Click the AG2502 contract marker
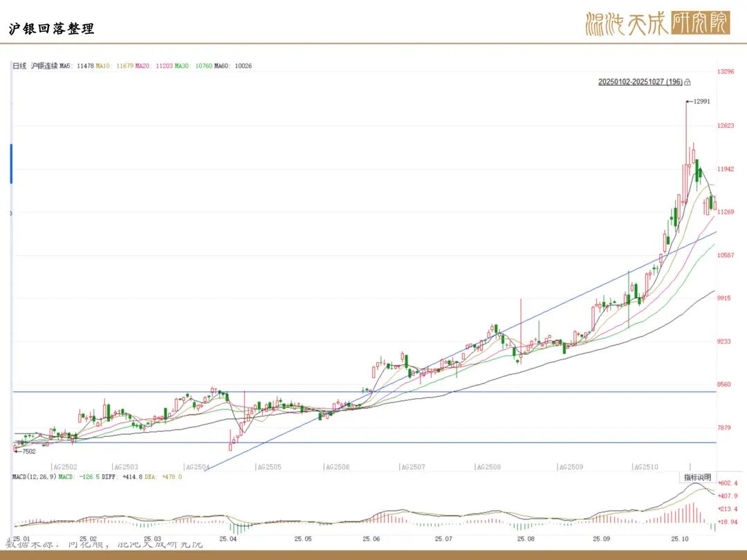 (64, 467)
